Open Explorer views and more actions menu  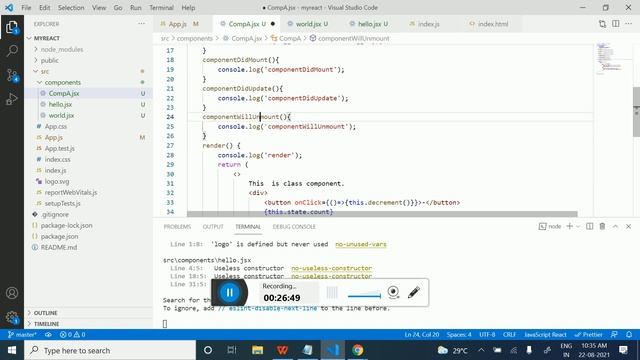pyautogui.click(x=141, y=24)
